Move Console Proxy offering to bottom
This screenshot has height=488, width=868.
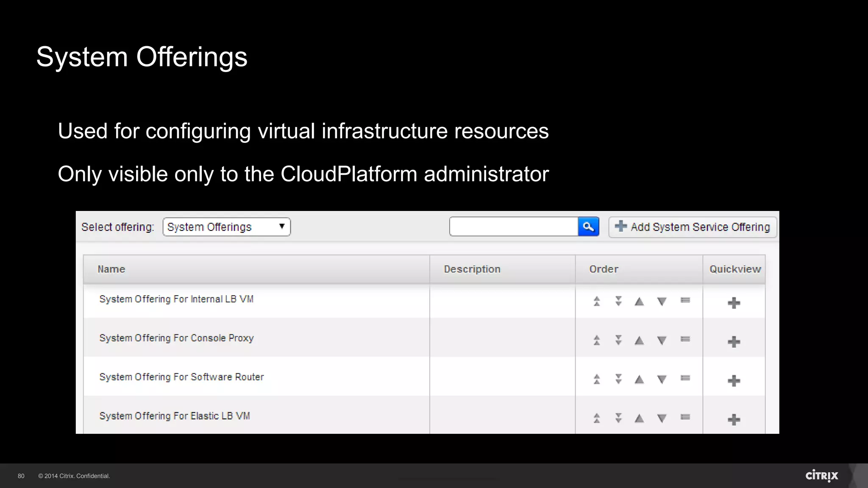tap(618, 340)
